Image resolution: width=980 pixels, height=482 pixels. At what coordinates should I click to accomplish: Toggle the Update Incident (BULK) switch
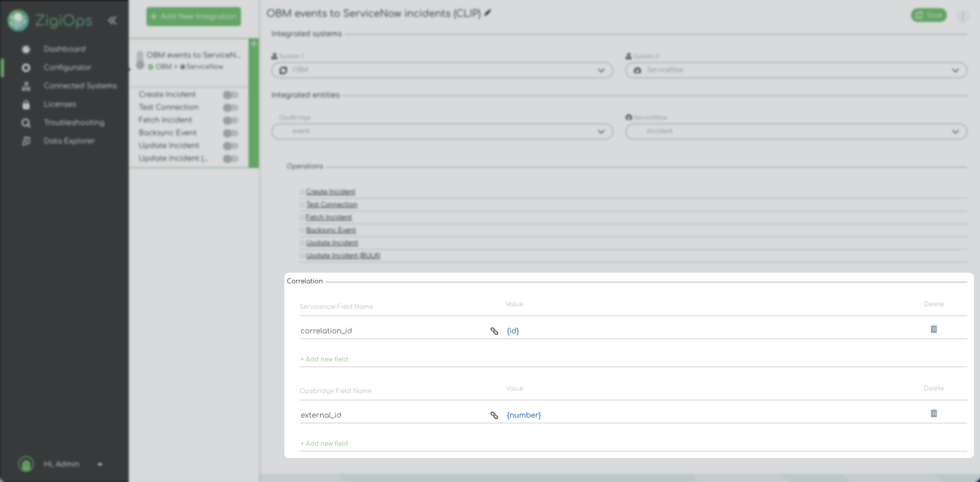click(x=230, y=159)
